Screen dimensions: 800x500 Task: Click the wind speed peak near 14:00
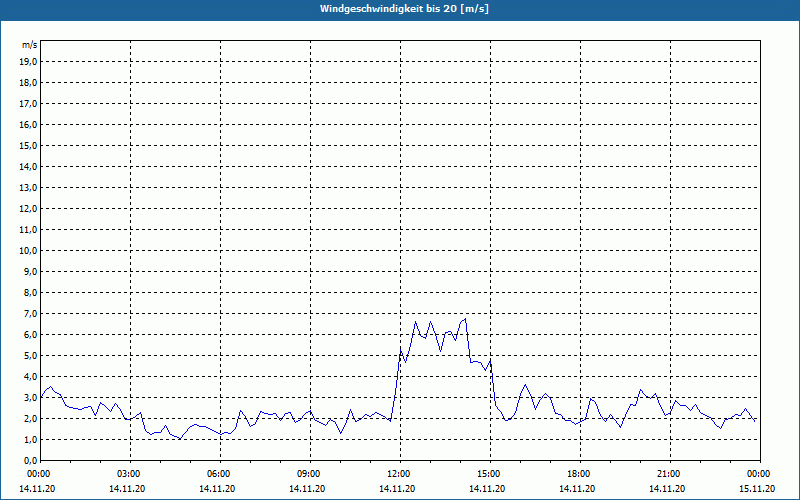click(465, 319)
